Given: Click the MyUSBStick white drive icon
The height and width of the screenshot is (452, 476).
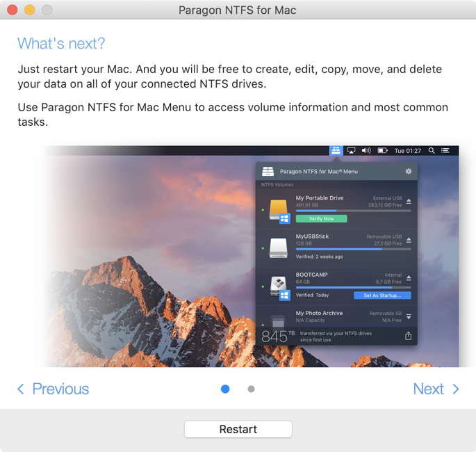Looking at the screenshot, I should tap(278, 248).
